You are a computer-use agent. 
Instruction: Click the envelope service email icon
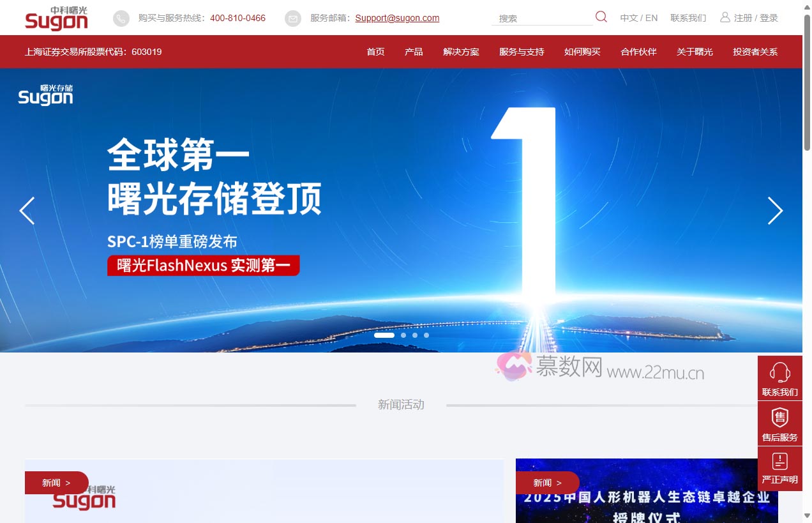point(293,18)
